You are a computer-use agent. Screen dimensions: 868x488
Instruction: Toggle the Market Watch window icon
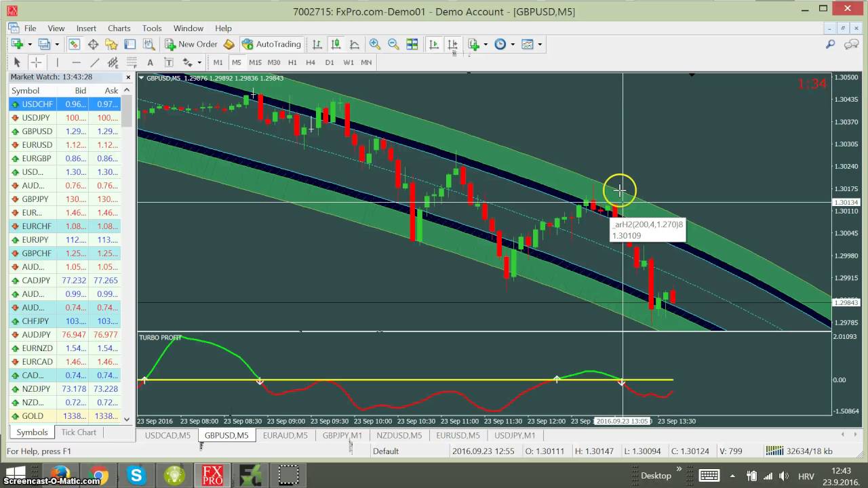point(74,44)
